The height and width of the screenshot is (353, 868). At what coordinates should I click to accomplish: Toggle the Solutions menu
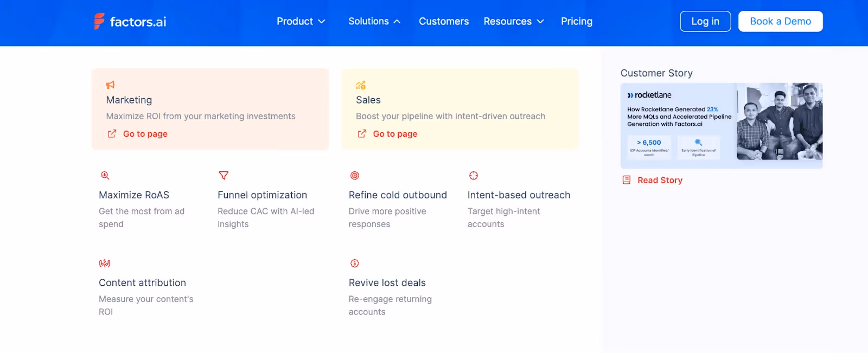pos(374,21)
